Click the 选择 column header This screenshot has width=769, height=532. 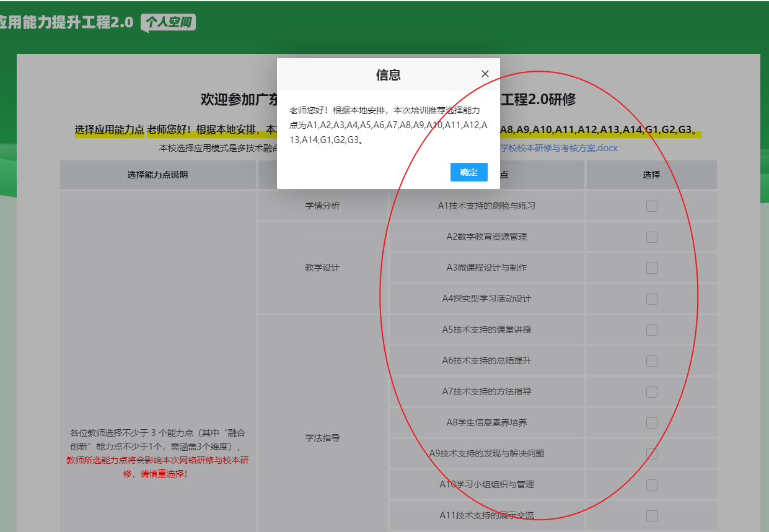click(652, 175)
